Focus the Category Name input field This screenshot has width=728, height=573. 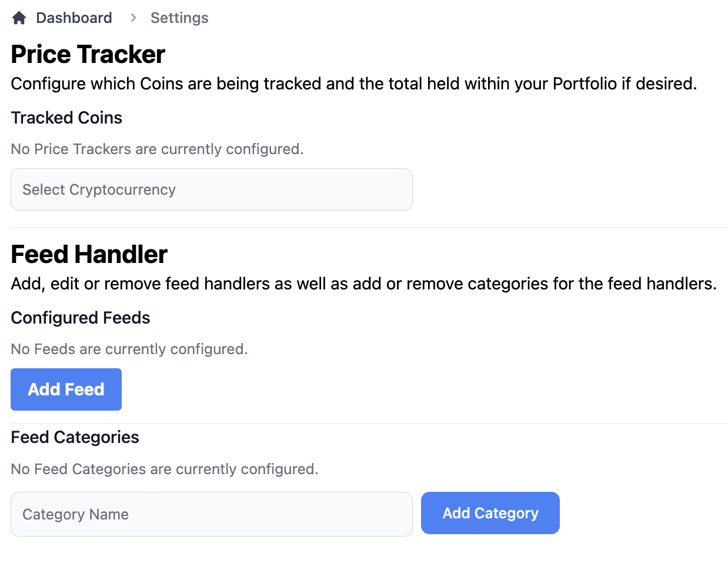[212, 514]
